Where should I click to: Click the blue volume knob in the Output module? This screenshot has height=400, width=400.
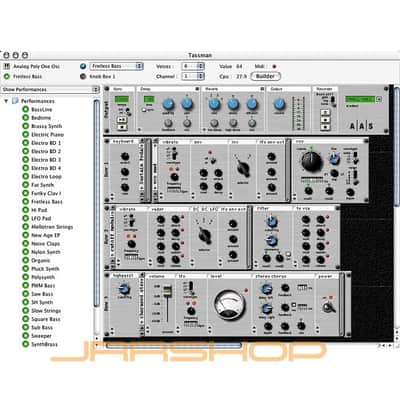point(279,104)
